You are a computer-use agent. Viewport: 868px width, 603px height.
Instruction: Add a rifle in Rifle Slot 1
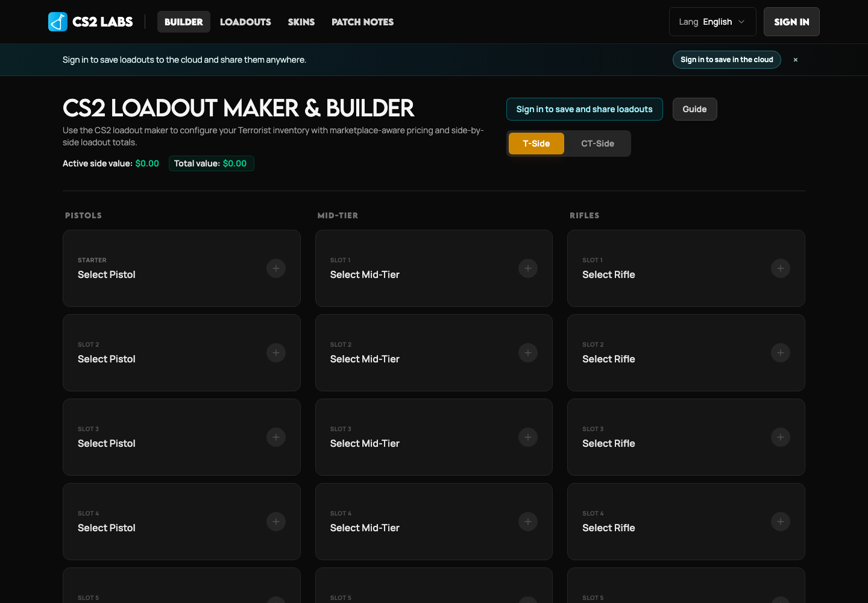[x=781, y=268]
